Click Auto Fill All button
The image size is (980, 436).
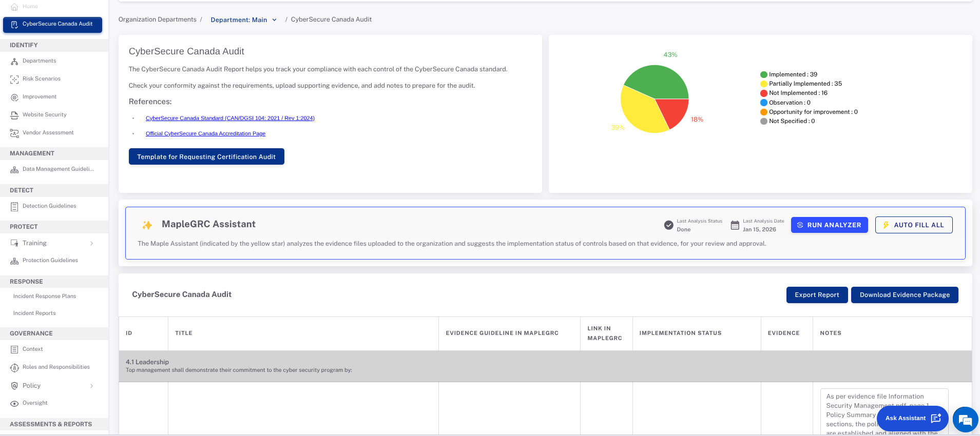tap(914, 225)
